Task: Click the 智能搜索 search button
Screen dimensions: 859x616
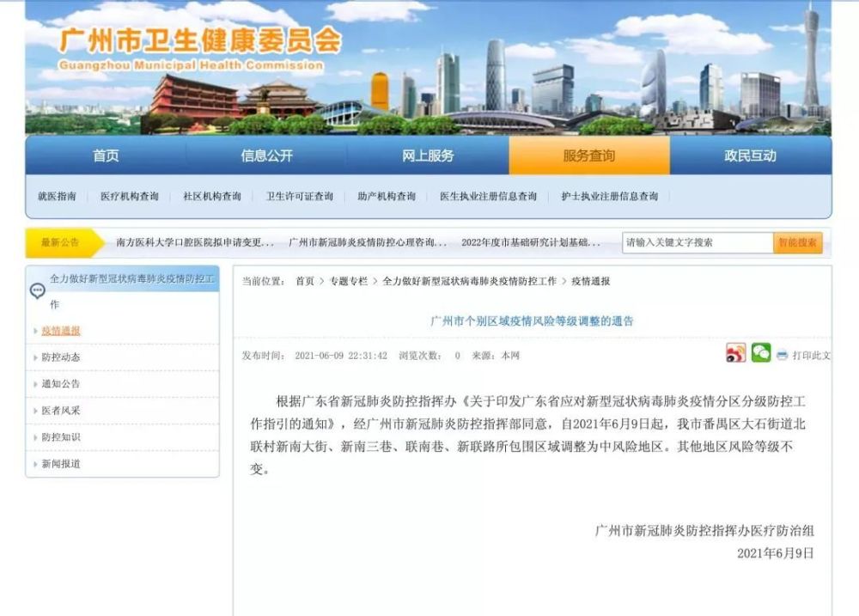Action: pyautogui.click(x=798, y=243)
